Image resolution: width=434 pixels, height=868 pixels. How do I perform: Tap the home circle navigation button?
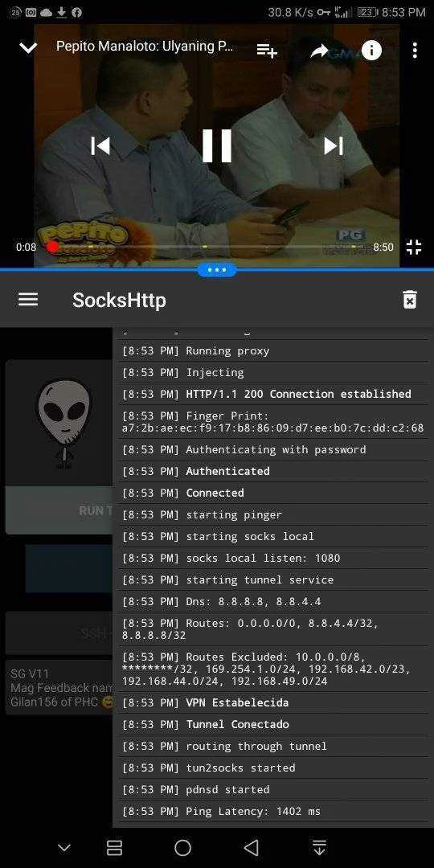coord(182,848)
